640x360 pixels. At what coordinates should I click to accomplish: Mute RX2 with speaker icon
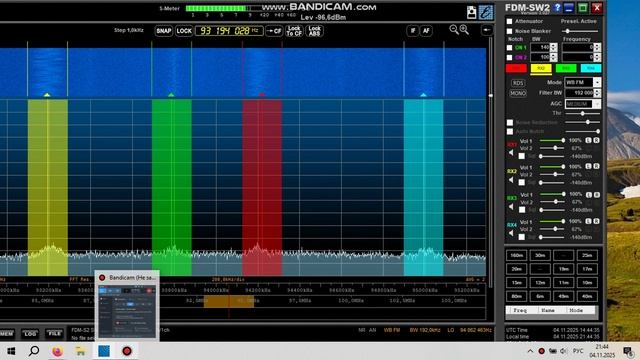click(511, 180)
